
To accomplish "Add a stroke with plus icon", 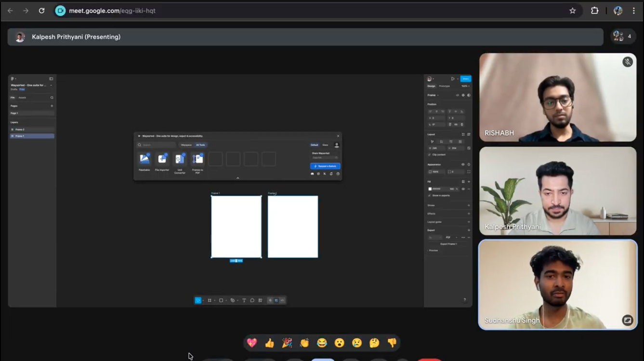I will point(469,205).
